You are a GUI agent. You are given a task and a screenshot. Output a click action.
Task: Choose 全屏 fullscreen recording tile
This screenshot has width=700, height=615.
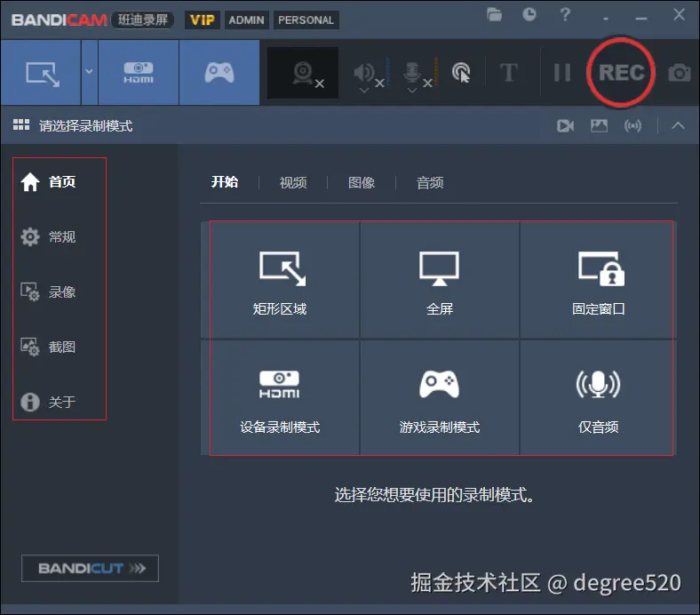440,280
